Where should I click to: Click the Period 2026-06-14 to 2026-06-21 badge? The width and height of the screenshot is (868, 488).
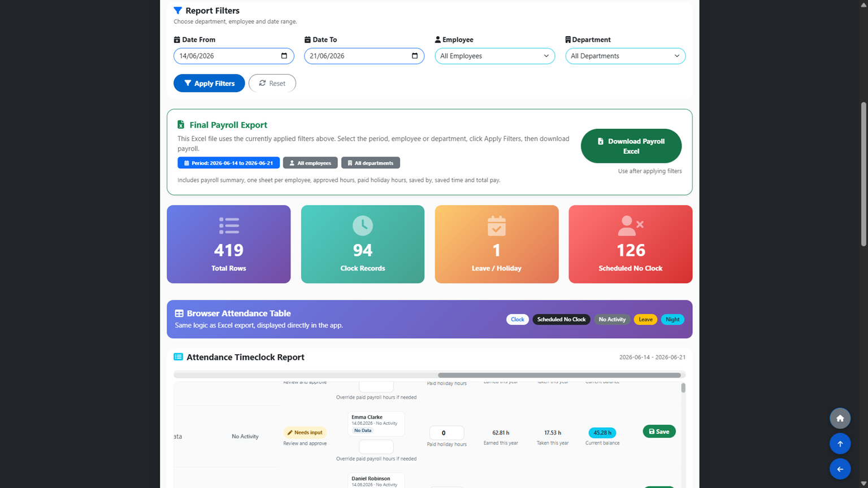pyautogui.click(x=229, y=163)
